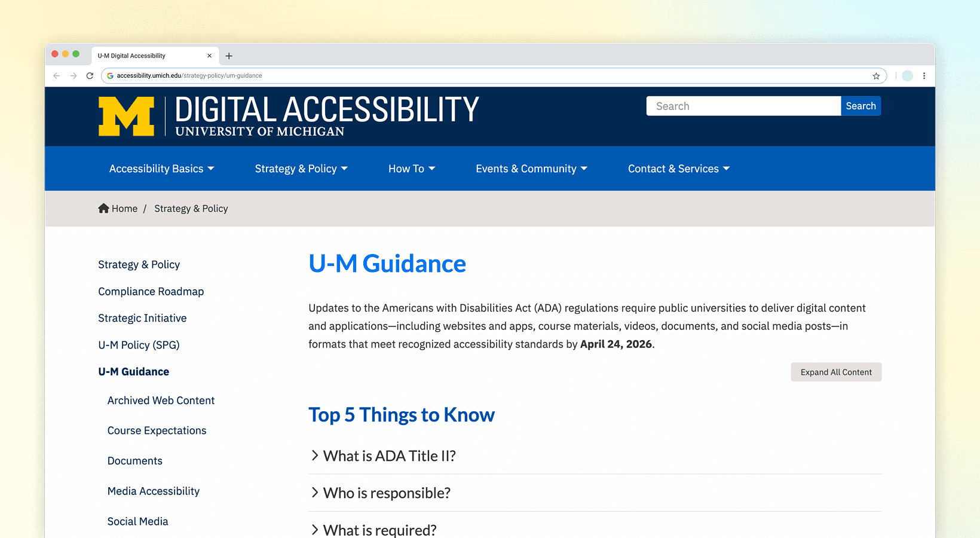The width and height of the screenshot is (980, 538).
Task: Open the Strategy & Policy sidebar link
Action: pyautogui.click(x=139, y=264)
